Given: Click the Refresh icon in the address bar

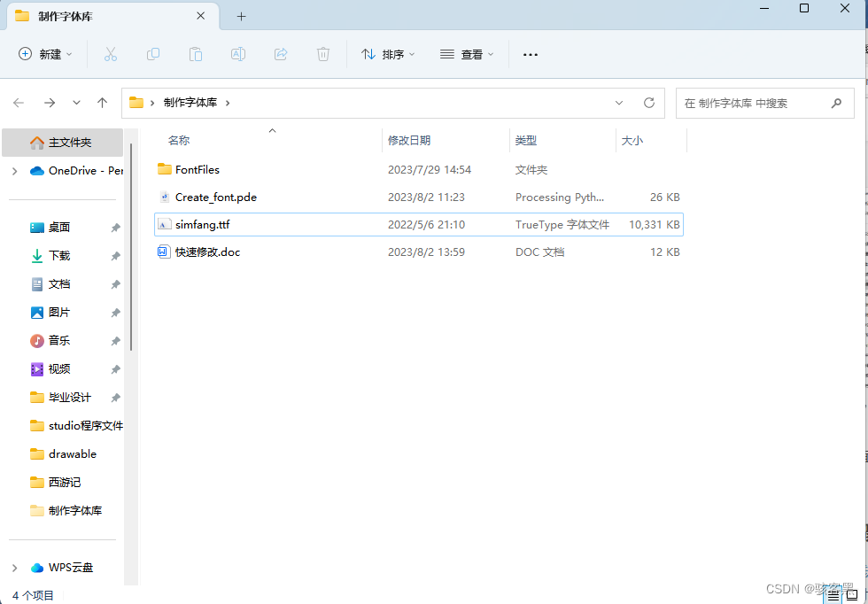Looking at the screenshot, I should 649,103.
